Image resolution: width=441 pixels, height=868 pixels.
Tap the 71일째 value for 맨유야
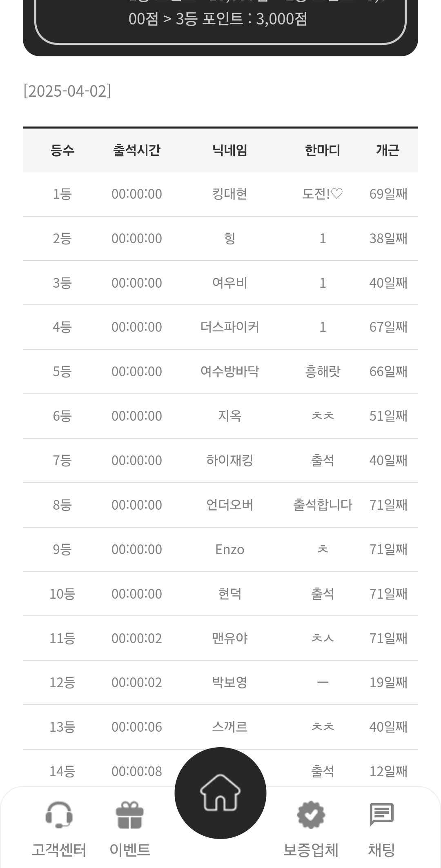pyautogui.click(x=388, y=638)
